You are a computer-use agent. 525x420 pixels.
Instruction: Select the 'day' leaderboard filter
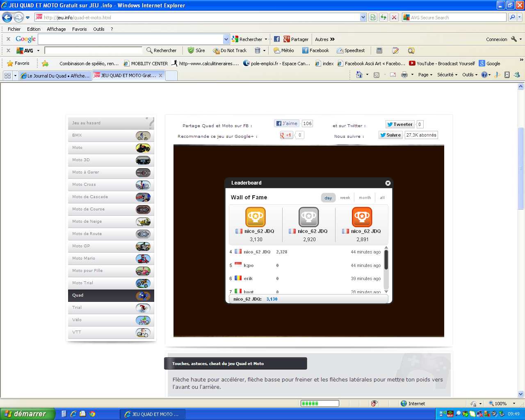pos(328,198)
